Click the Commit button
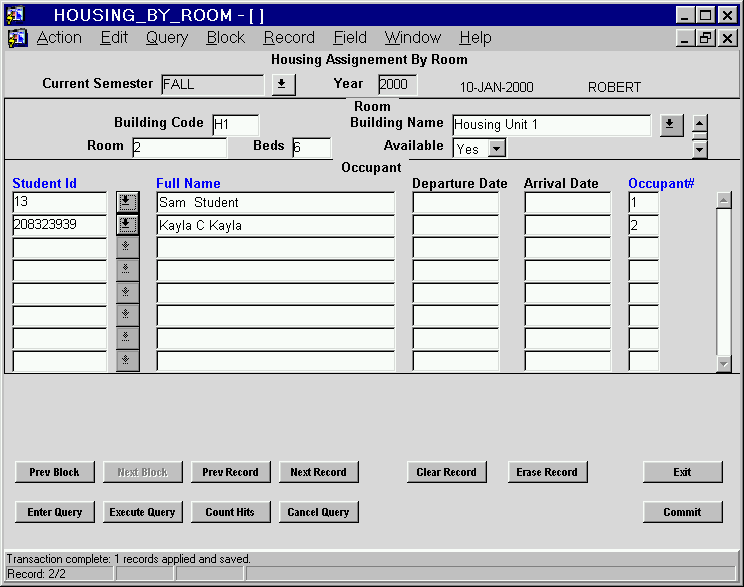This screenshot has width=744, height=587. [683, 512]
